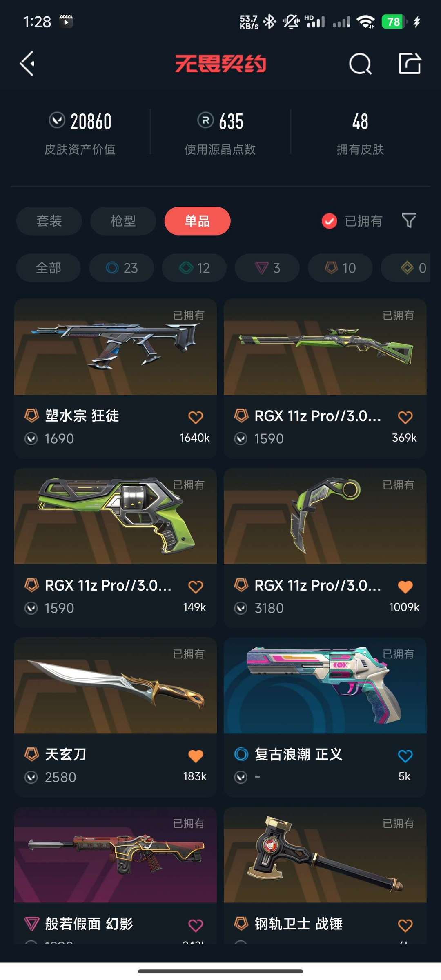Like the 复古浪潮 正义 blue heart
The height and width of the screenshot is (980, 441).
tap(405, 756)
